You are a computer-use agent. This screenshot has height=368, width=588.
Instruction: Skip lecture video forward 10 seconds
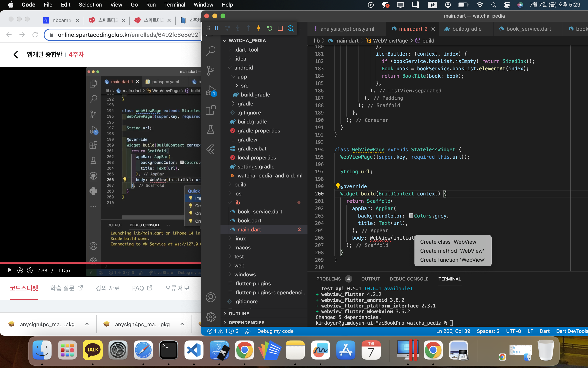click(x=30, y=270)
